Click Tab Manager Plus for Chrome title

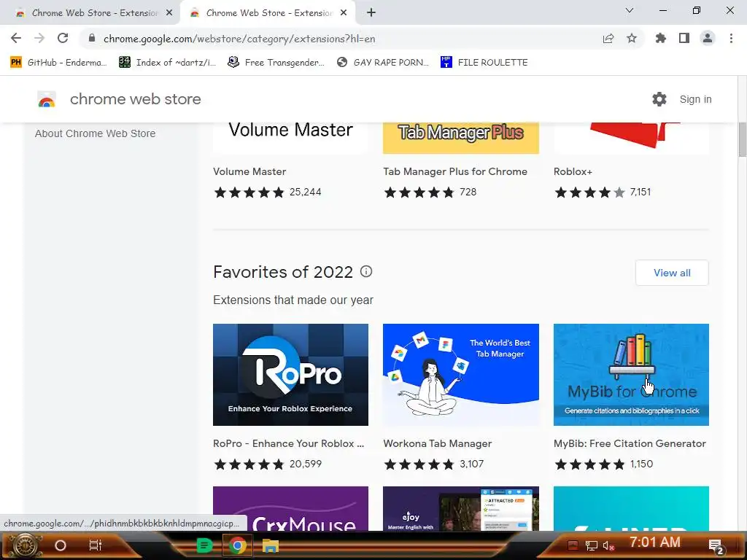pyautogui.click(x=455, y=171)
